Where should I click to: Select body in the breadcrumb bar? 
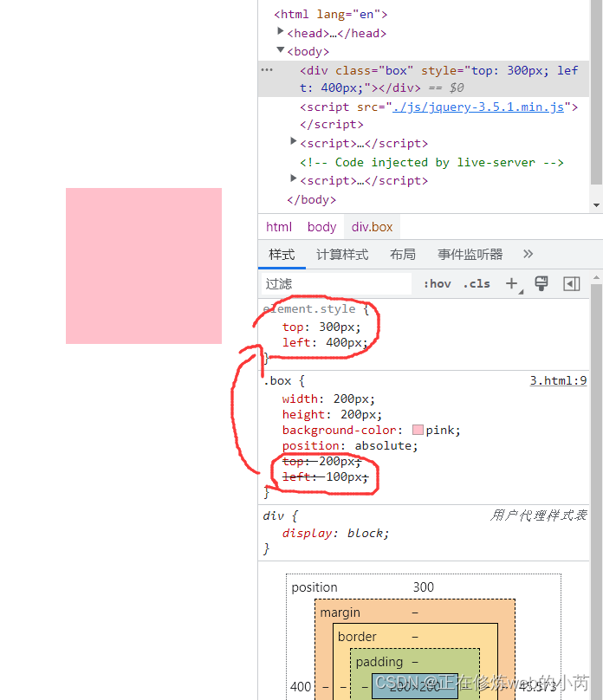tap(321, 227)
